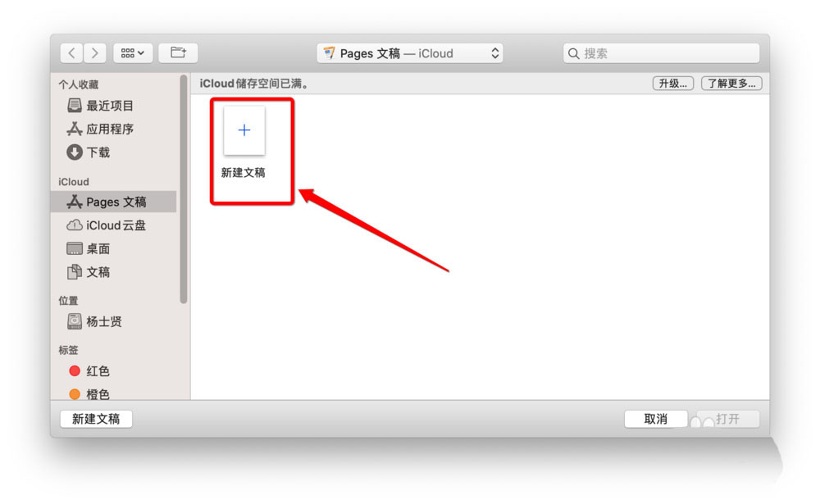Select the 新建文稿 plus thumbnail
820x504 pixels.
[244, 130]
